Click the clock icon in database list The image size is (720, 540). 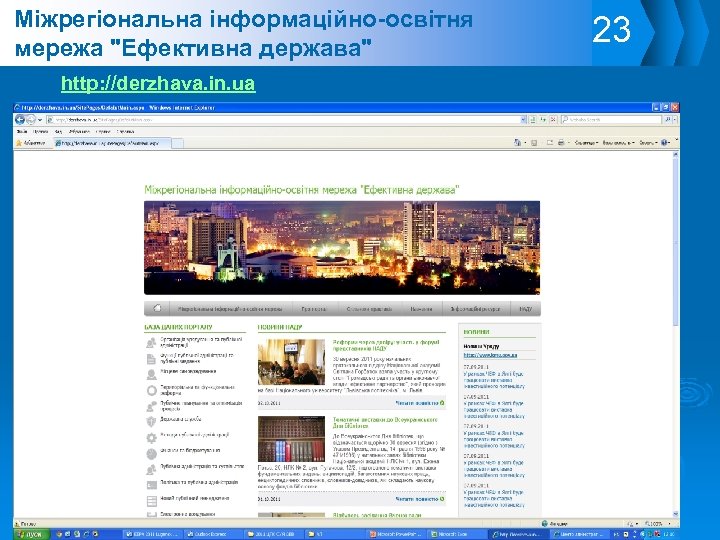coord(151,454)
